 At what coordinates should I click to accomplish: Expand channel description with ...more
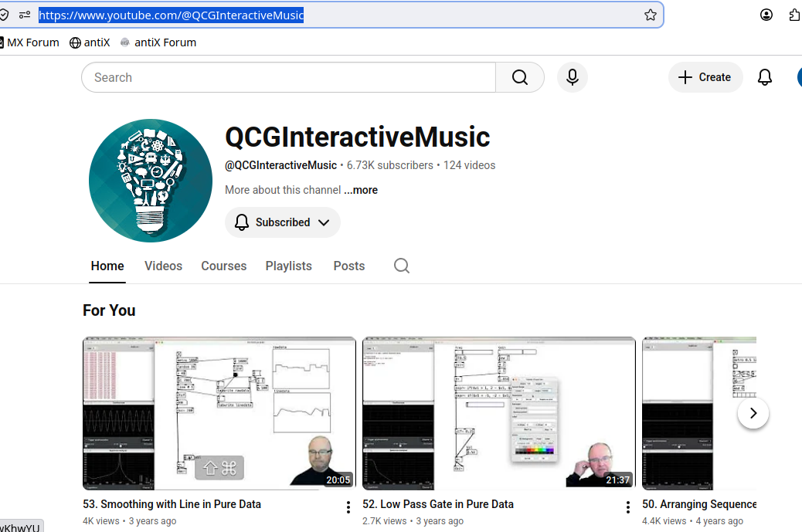tap(361, 190)
